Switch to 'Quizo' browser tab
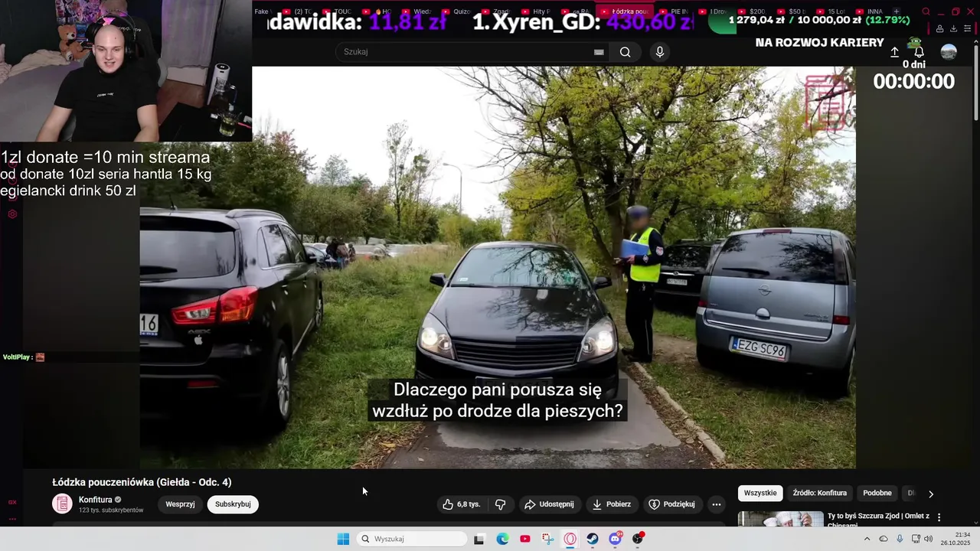980x551 pixels. (457, 11)
